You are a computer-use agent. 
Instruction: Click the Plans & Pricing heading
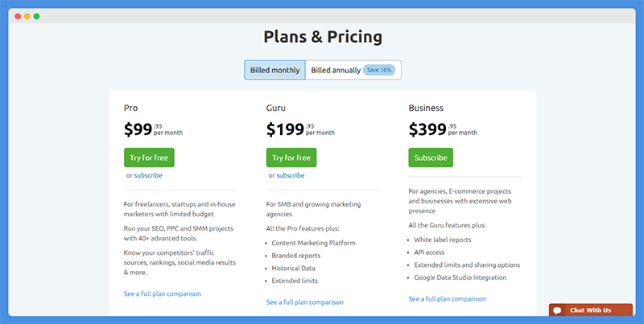coord(323,36)
